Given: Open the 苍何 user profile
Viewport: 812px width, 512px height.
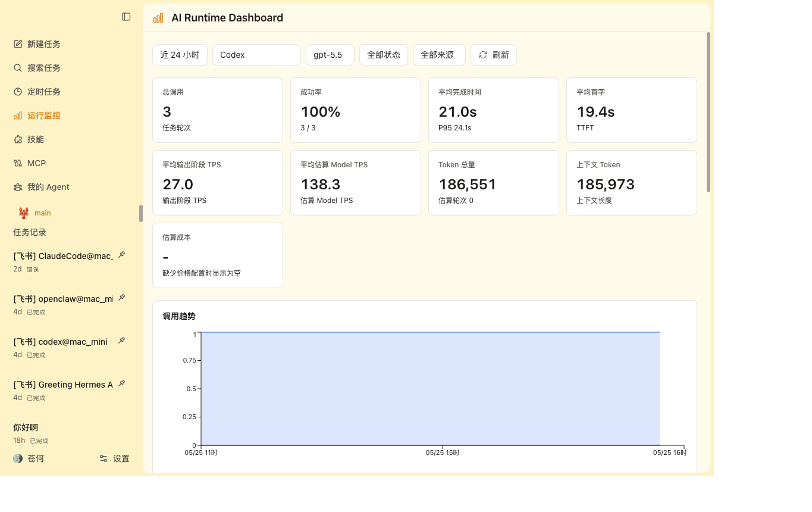Looking at the screenshot, I should 29,458.
